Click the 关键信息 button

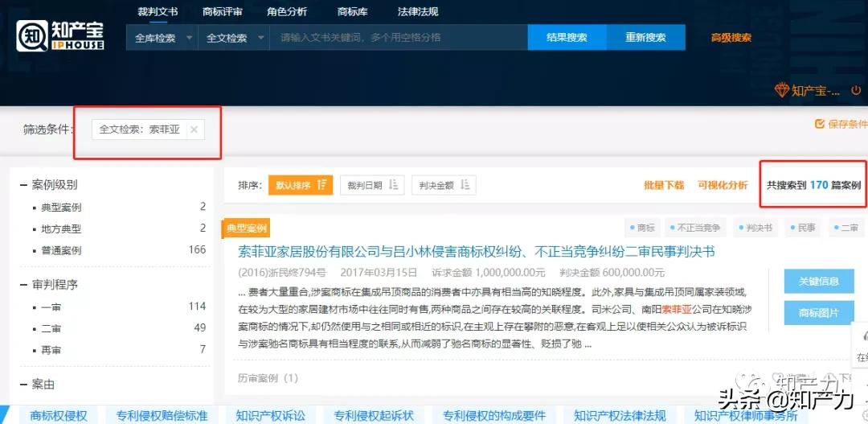(819, 281)
